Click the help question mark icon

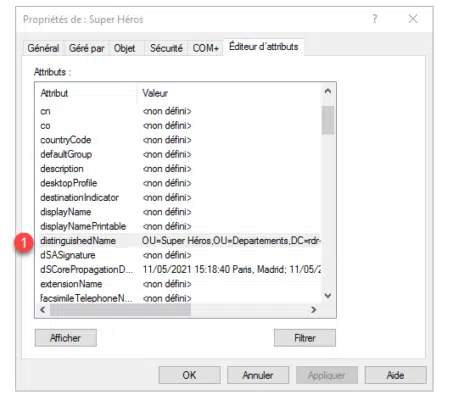pos(375,19)
